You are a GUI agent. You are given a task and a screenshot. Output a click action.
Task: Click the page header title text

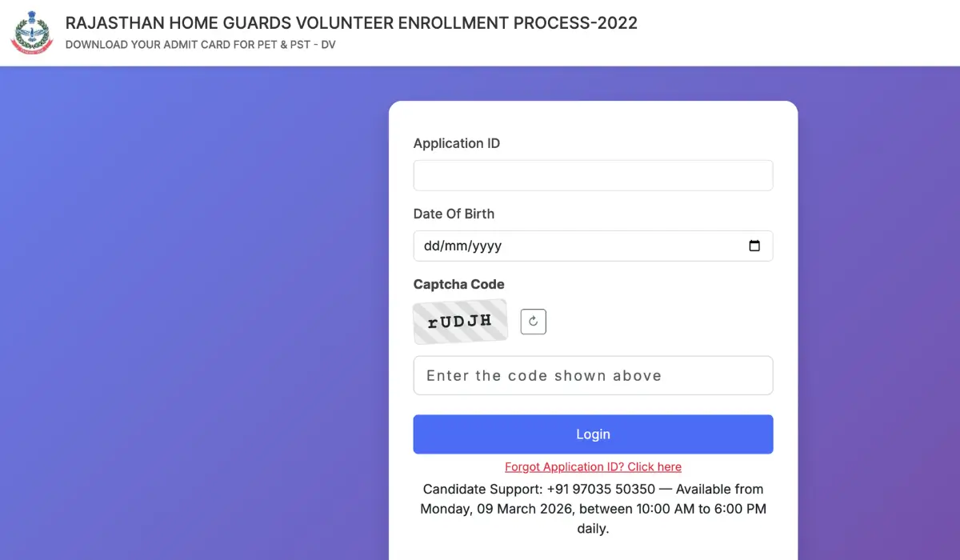coord(352,23)
